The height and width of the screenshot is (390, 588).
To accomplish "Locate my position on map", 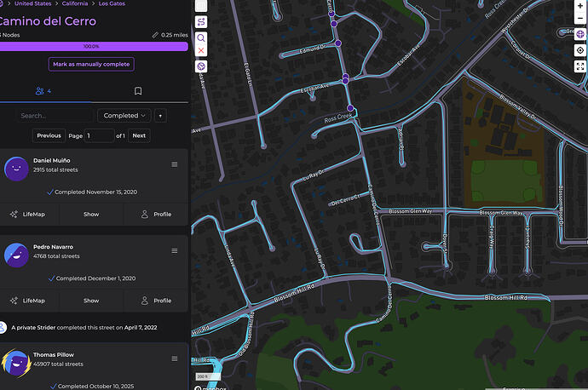I will (580, 50).
